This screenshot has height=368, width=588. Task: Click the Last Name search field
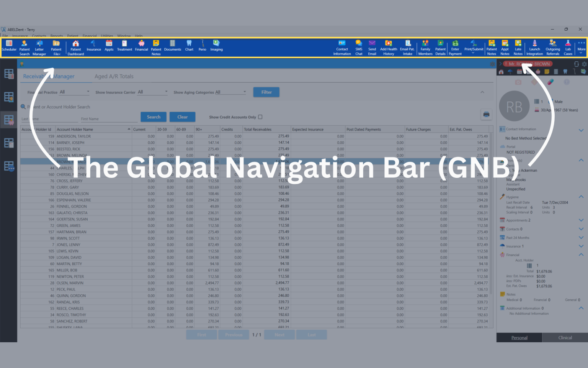pyautogui.click(x=49, y=119)
